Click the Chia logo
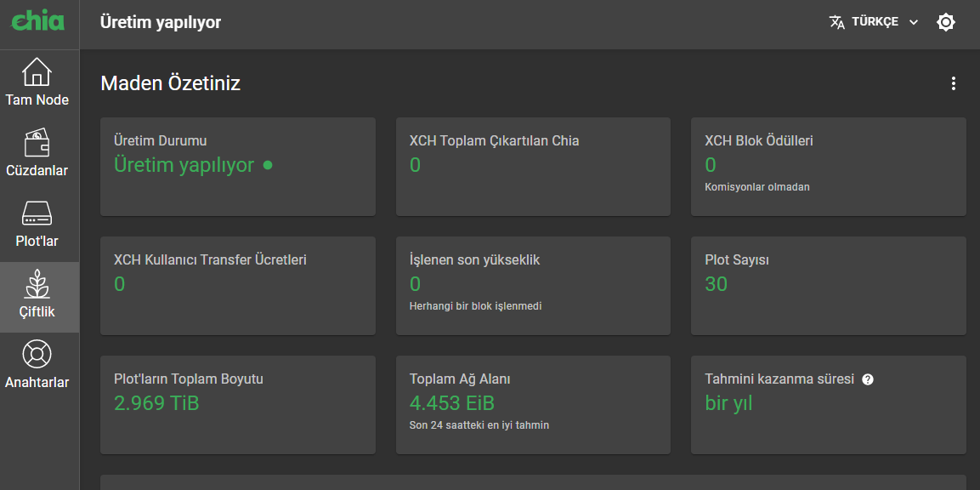Image resolution: width=980 pixels, height=490 pixels. pos(37,20)
